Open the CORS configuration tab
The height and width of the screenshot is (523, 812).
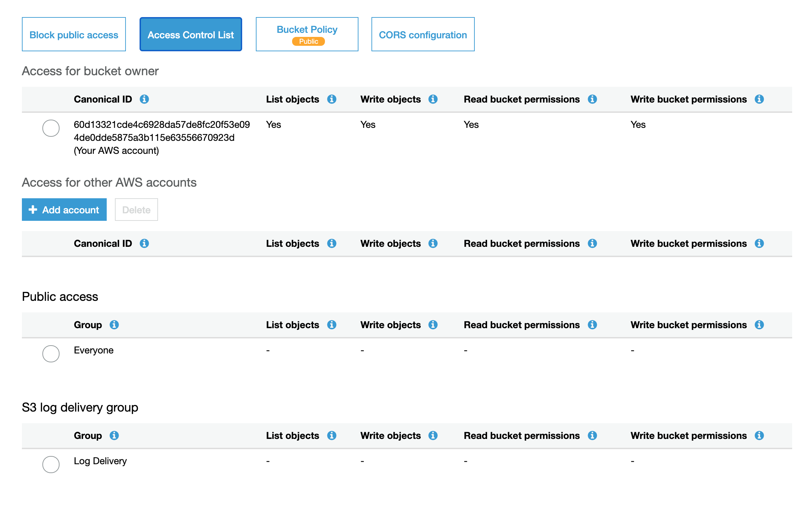pos(423,35)
